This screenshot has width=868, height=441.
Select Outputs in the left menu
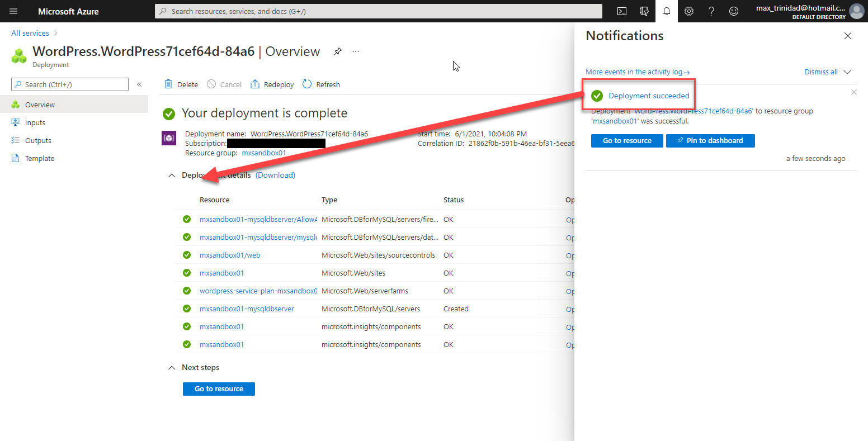point(74,140)
